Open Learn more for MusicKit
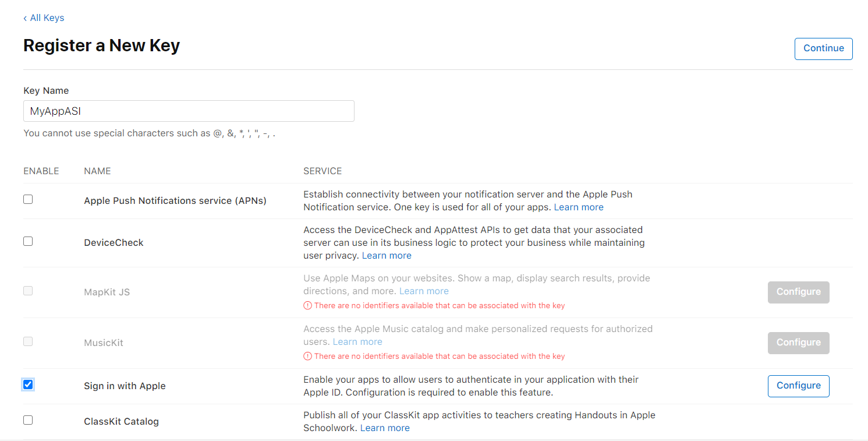 pyautogui.click(x=357, y=342)
